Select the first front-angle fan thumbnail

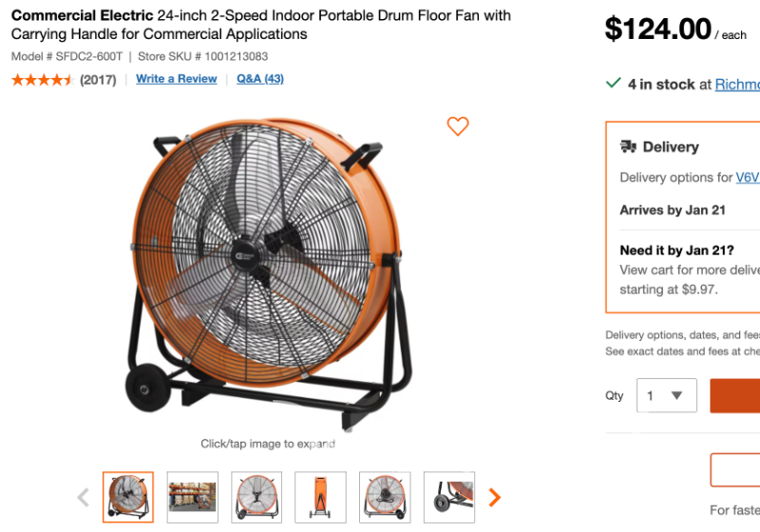[x=128, y=497]
